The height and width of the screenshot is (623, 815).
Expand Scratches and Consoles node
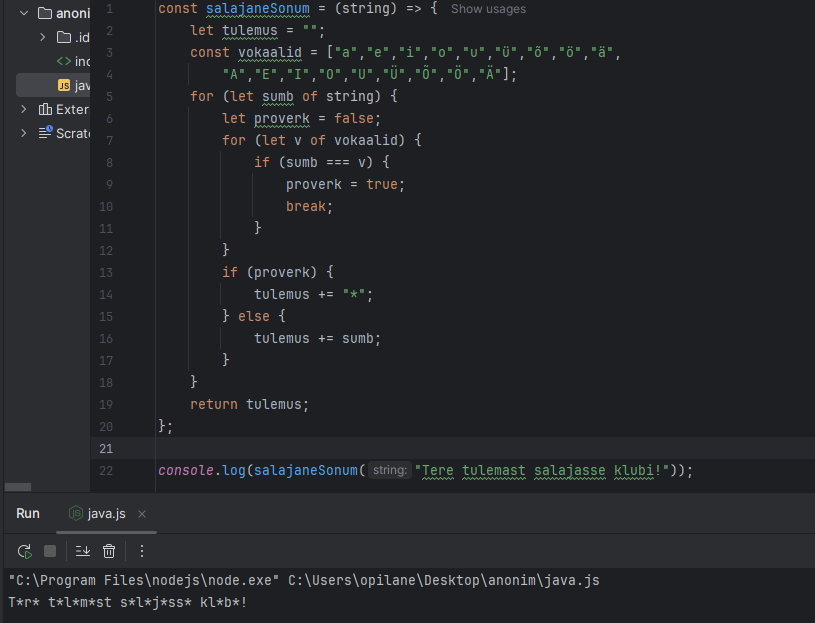pyautogui.click(x=23, y=133)
